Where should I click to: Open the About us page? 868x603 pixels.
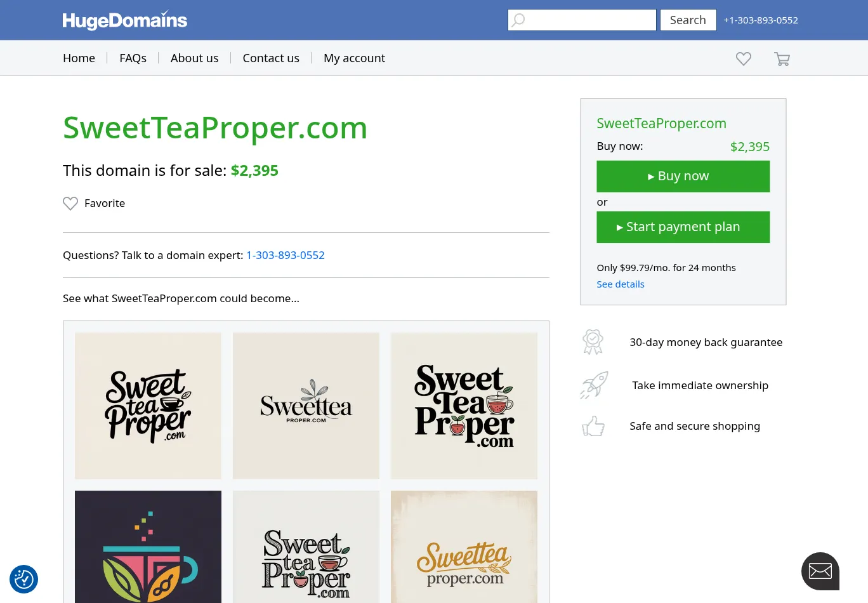pyautogui.click(x=194, y=58)
